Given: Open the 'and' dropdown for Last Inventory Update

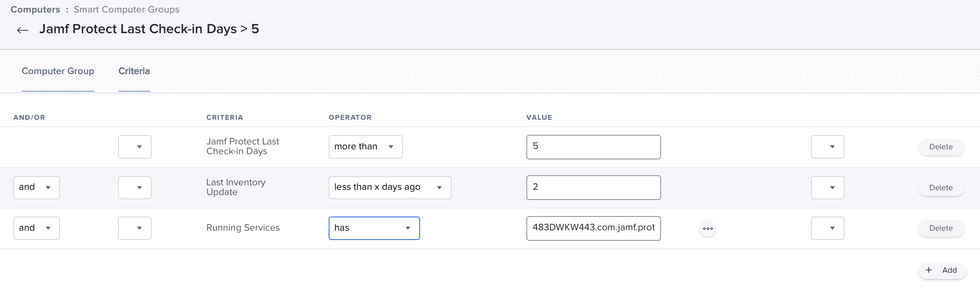Looking at the screenshot, I should click(x=36, y=187).
